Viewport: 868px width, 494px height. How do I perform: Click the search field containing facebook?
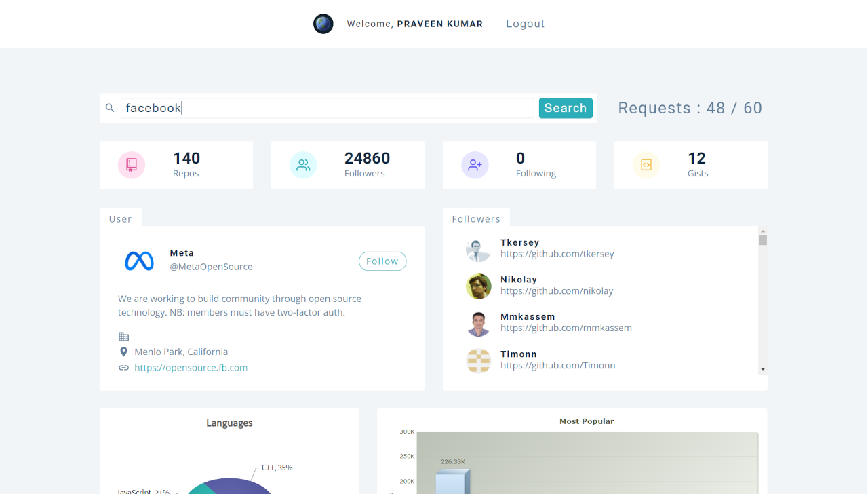328,108
